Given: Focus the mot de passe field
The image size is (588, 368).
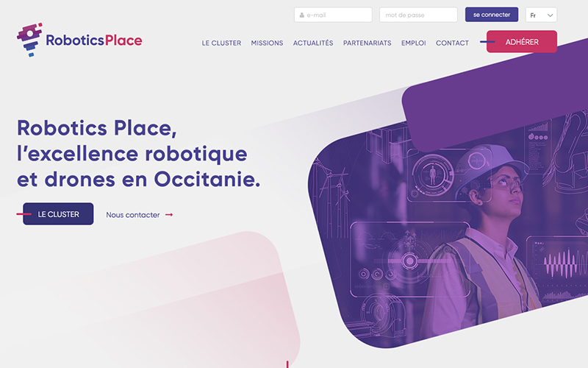Looking at the screenshot, I should tap(418, 15).
